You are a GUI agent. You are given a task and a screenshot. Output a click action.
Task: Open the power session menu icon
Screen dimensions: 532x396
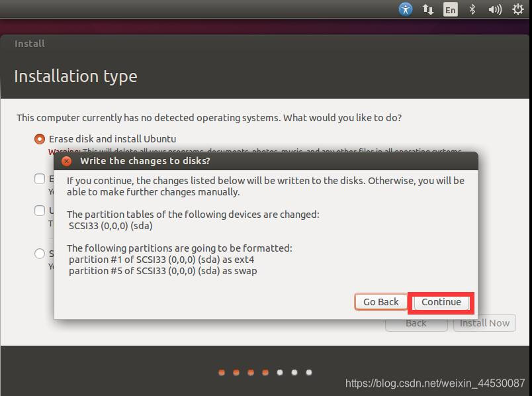coord(517,9)
